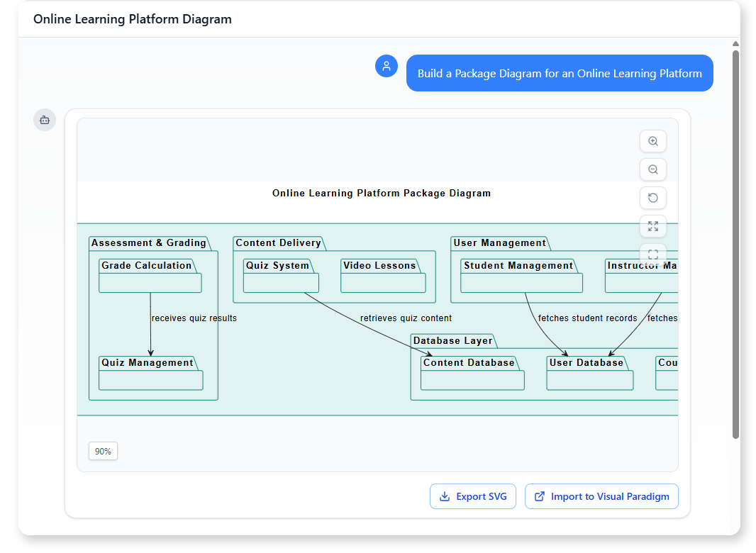Click the Zoom Out icon on the diagram

[652, 169]
